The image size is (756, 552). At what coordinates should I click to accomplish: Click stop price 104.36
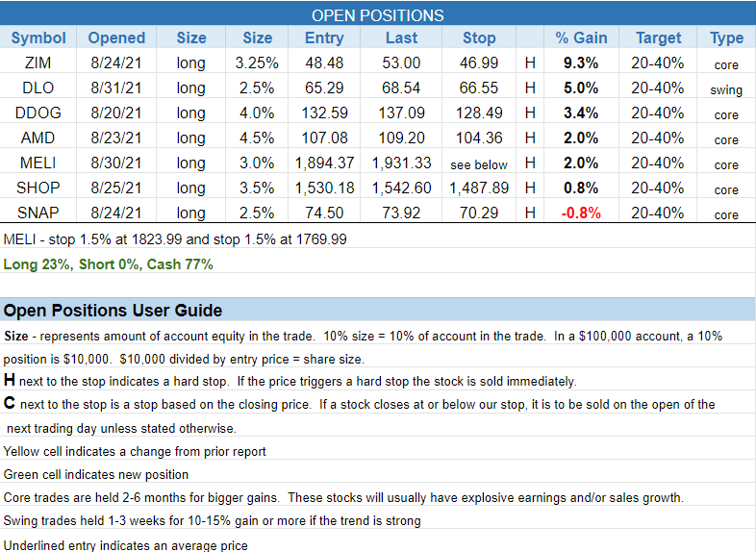(479, 138)
